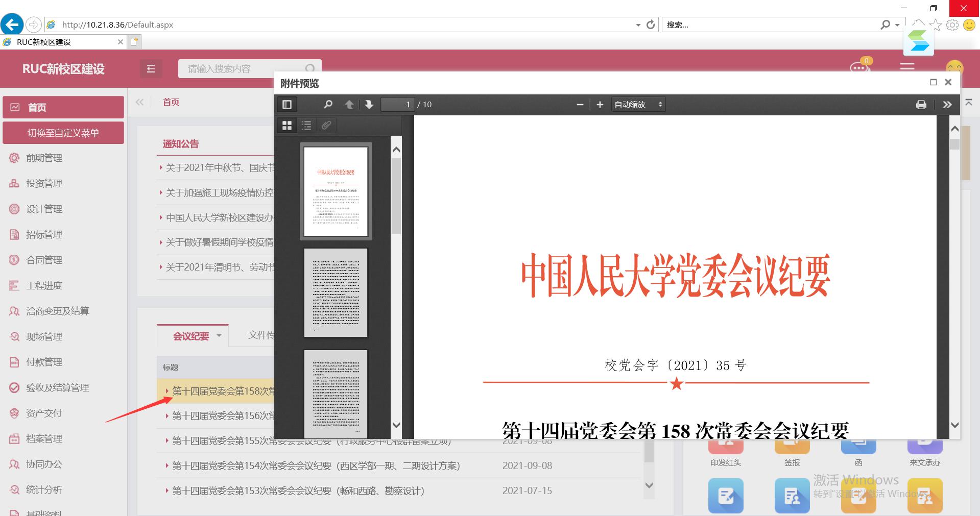
Task: Show document outline view in sidebar
Action: (x=306, y=126)
